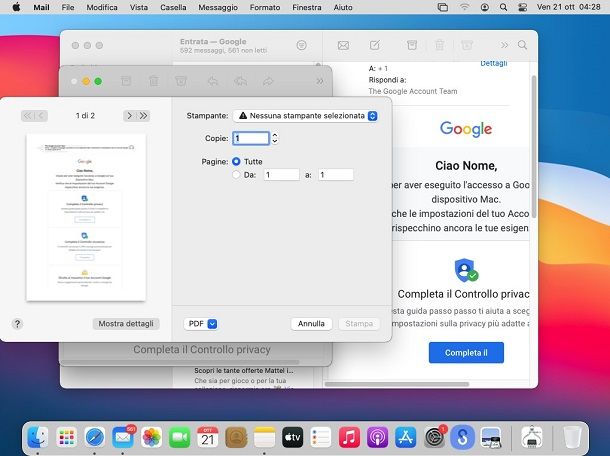Open Reminders from the Dock
This screenshot has height=456, width=610.
(321, 437)
